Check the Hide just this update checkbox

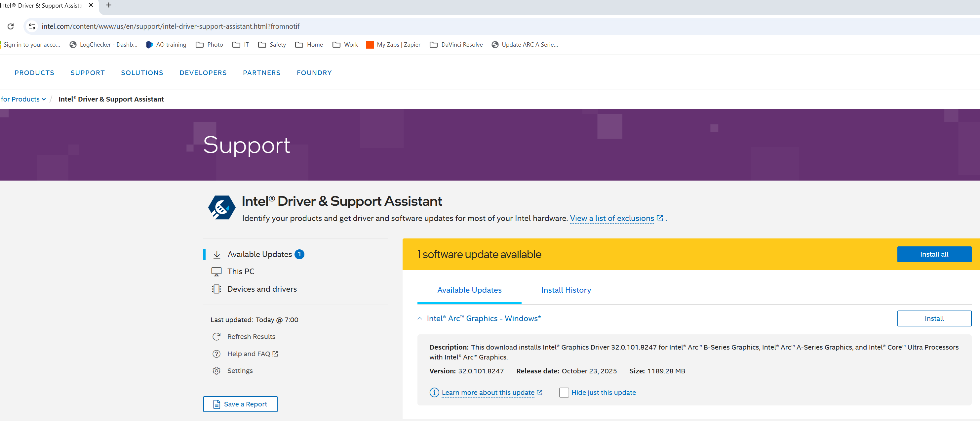coord(564,393)
